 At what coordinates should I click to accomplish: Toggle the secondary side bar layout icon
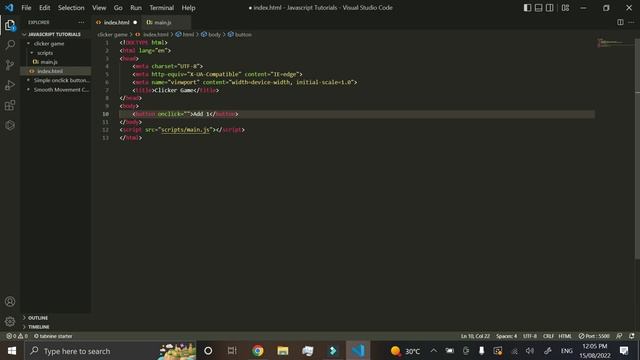(x=550, y=8)
